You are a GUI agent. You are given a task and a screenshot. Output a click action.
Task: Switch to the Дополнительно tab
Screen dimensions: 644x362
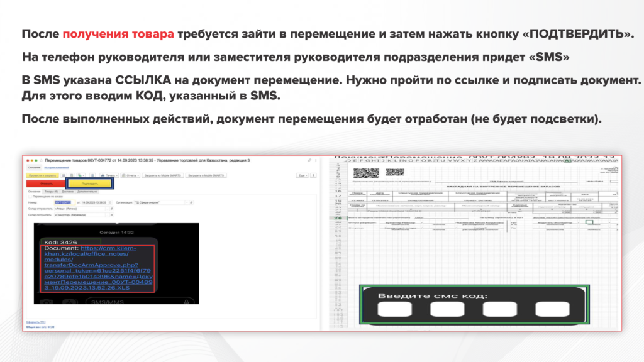(87, 192)
